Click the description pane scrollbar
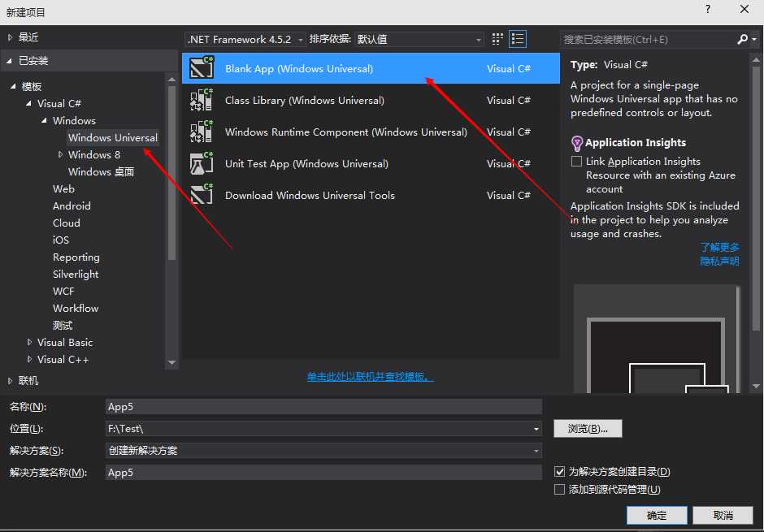This screenshot has width=764, height=532. point(756,200)
